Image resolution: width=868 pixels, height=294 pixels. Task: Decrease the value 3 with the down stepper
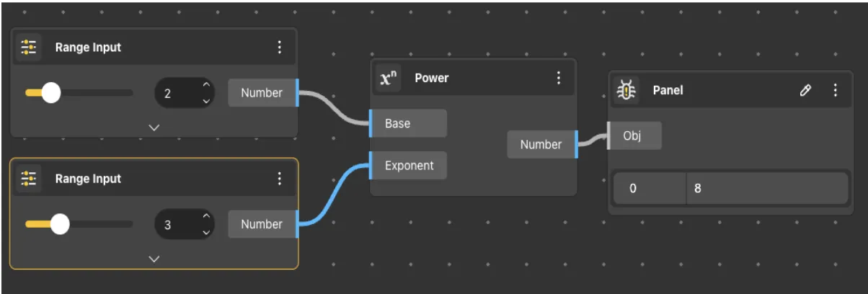pos(206,231)
